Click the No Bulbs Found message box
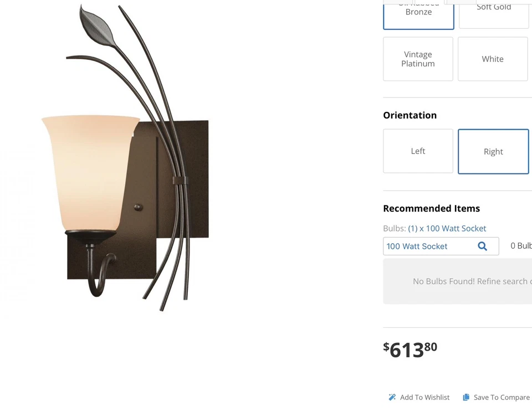This screenshot has height=411, width=532. (x=457, y=281)
